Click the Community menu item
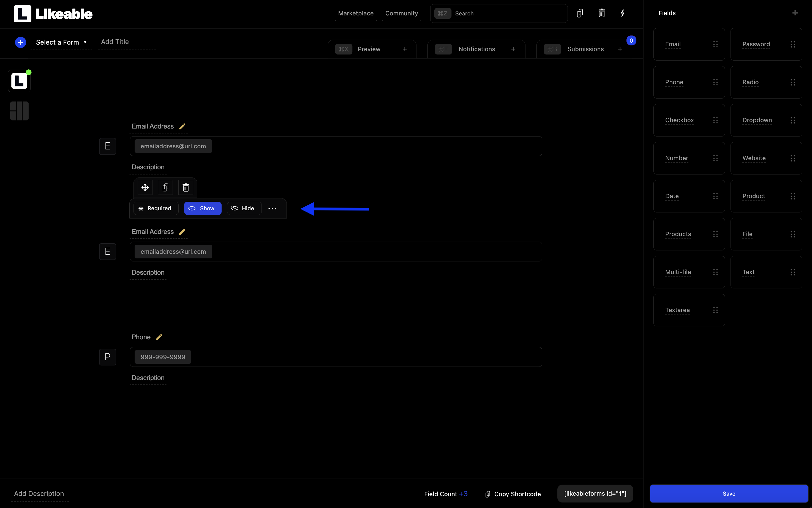 402,13
